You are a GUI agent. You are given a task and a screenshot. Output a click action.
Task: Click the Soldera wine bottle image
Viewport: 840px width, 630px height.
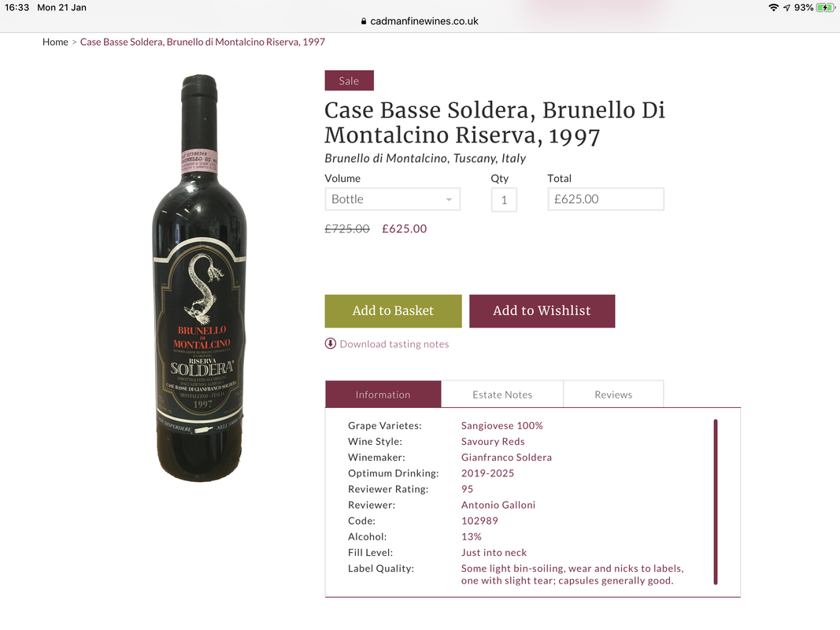pyautogui.click(x=199, y=278)
